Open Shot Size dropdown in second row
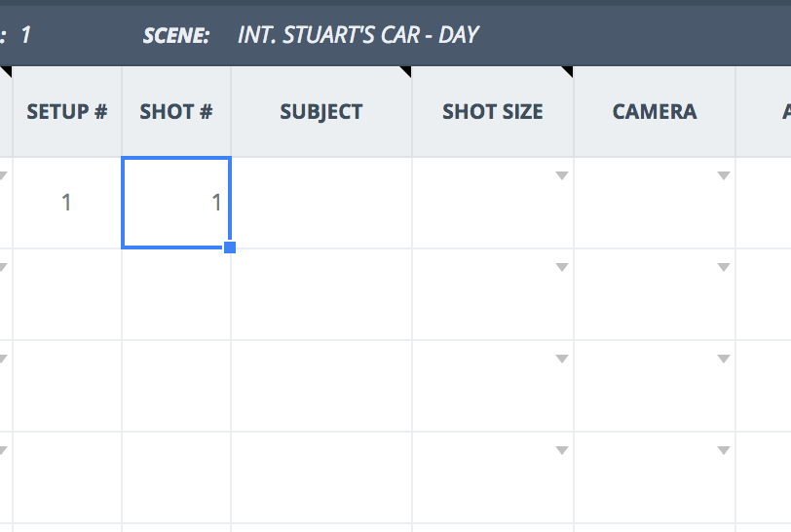This screenshot has height=532, width=791. coord(561,267)
